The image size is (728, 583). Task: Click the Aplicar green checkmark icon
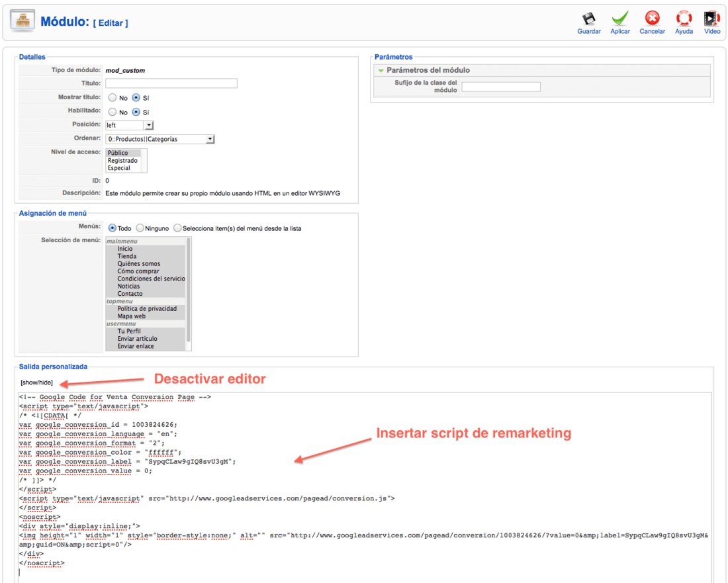click(620, 19)
